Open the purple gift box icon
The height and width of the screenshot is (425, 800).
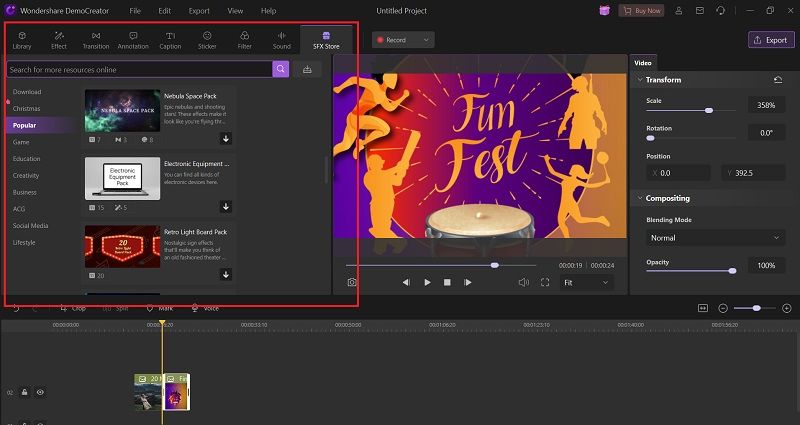(x=605, y=11)
